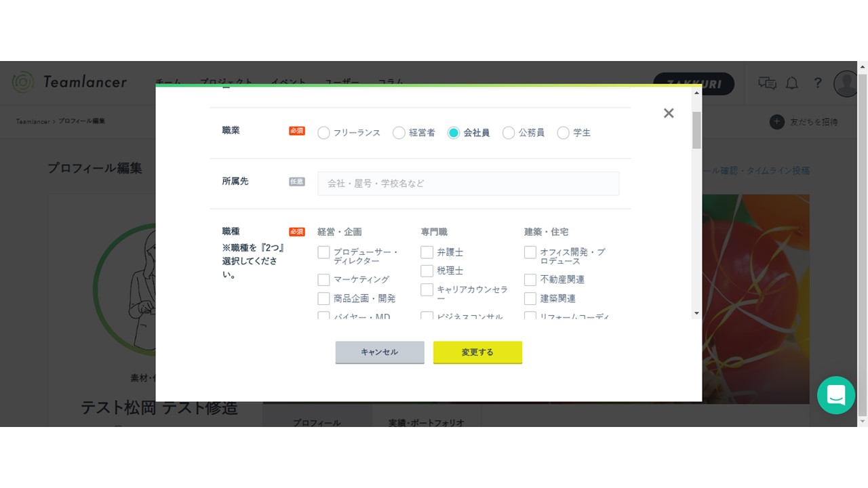Click the 所属先 company name input field

(468, 184)
